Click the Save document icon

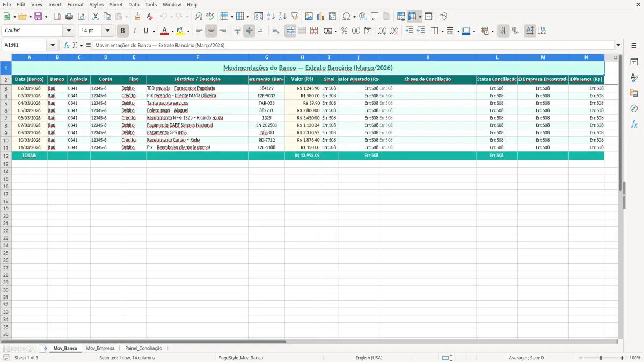(x=38, y=17)
